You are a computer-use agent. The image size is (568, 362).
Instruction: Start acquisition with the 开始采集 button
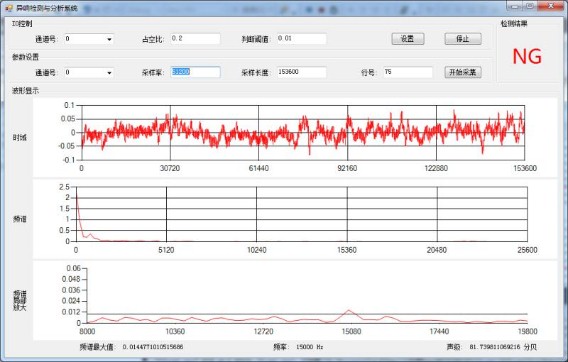point(463,72)
